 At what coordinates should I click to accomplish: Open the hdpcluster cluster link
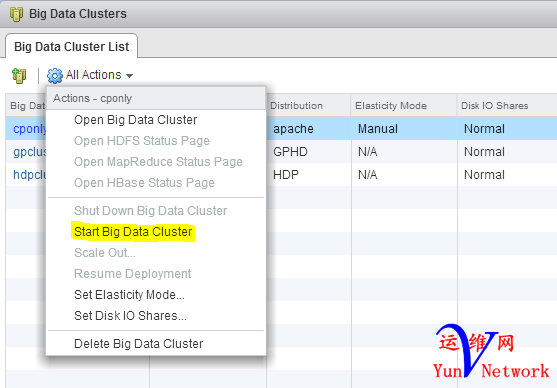[29, 175]
